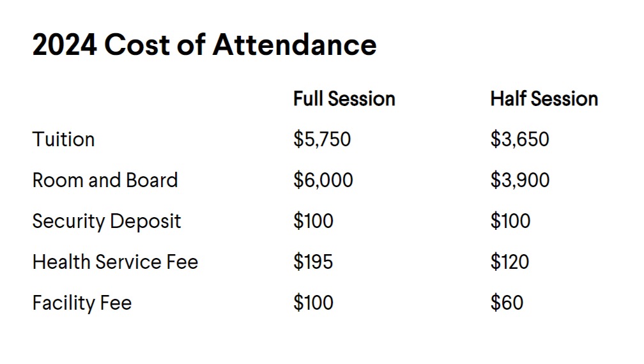Select the $60 half session facility fee
This screenshot has height=364, width=644.
coord(507,303)
